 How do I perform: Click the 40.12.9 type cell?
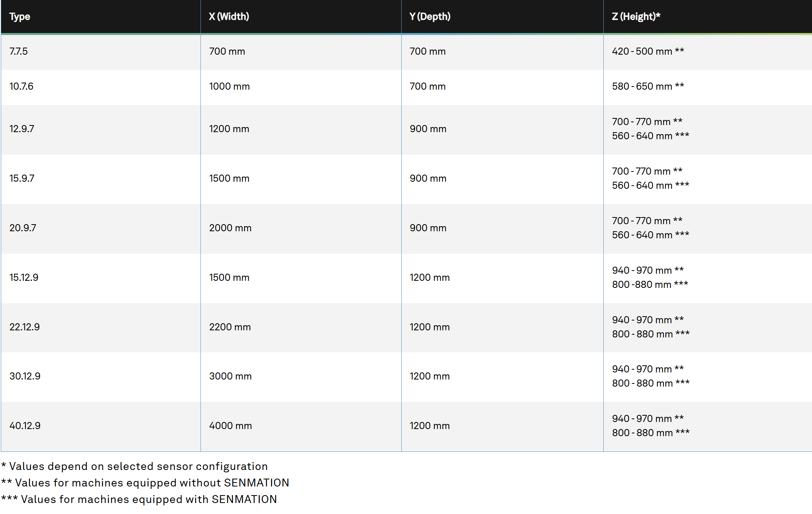101,427
